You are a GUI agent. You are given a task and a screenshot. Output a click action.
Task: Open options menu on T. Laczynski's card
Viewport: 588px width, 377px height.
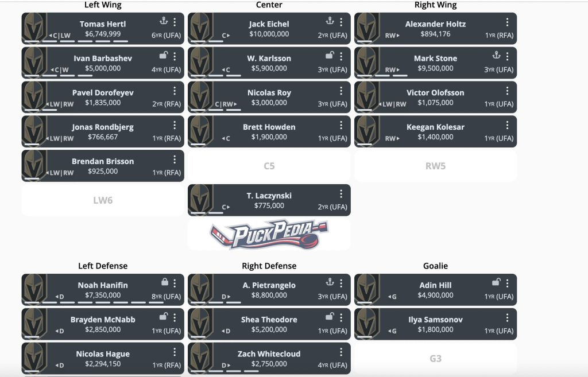341,194
